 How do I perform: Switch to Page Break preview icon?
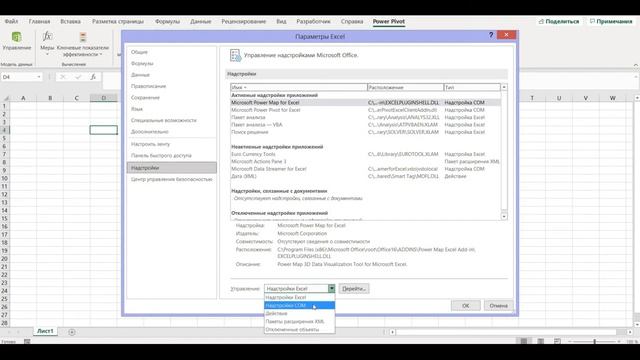[x=557, y=341]
